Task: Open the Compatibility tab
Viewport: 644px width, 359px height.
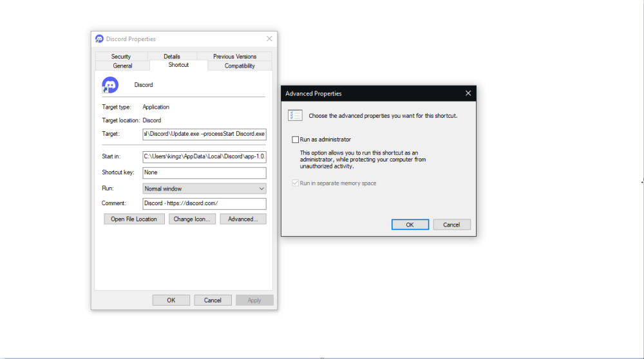Action: point(240,66)
